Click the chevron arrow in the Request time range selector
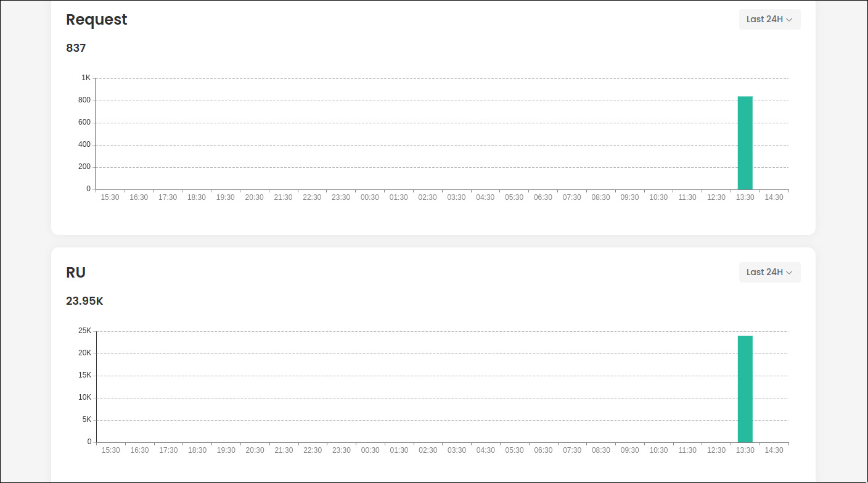The width and height of the screenshot is (868, 483). tap(789, 20)
